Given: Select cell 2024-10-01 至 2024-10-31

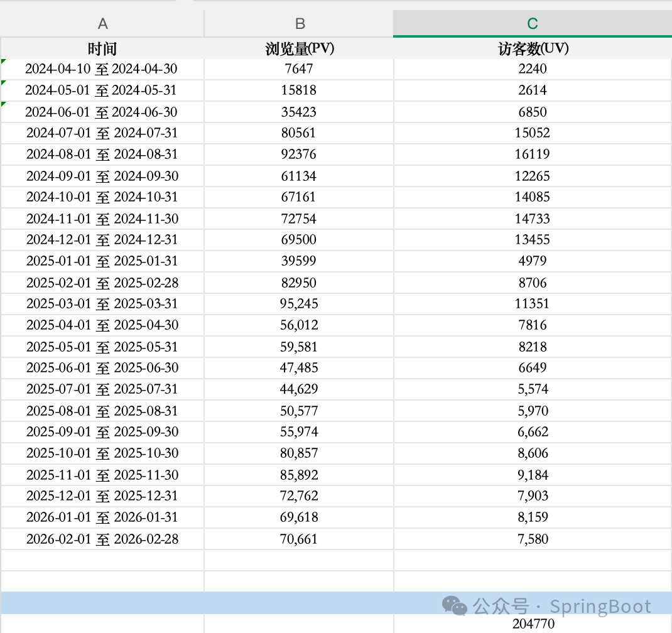Looking at the screenshot, I should pos(102,197).
